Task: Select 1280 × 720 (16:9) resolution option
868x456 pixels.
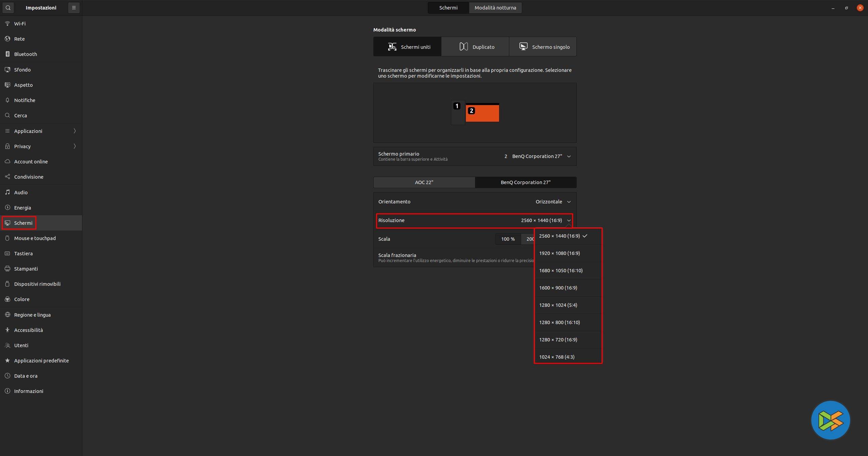Action: tap(558, 340)
